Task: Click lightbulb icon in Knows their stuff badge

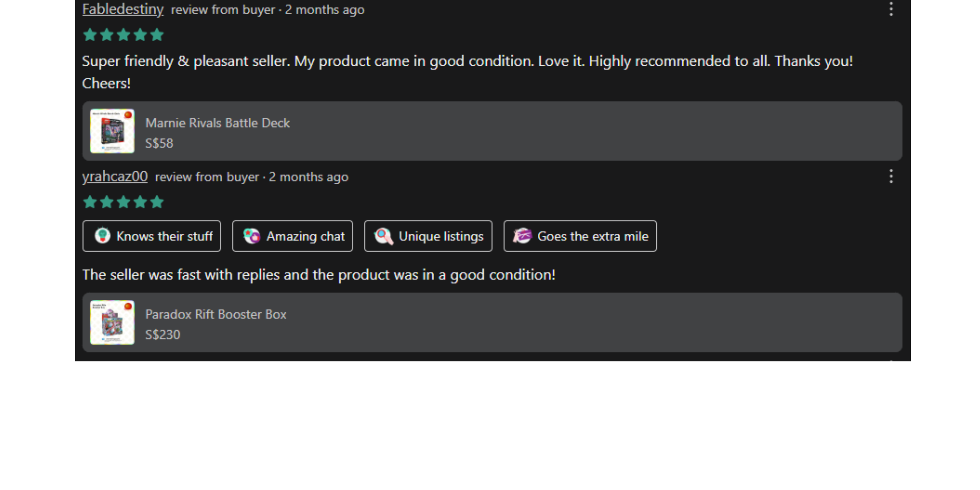Action: pos(102,236)
